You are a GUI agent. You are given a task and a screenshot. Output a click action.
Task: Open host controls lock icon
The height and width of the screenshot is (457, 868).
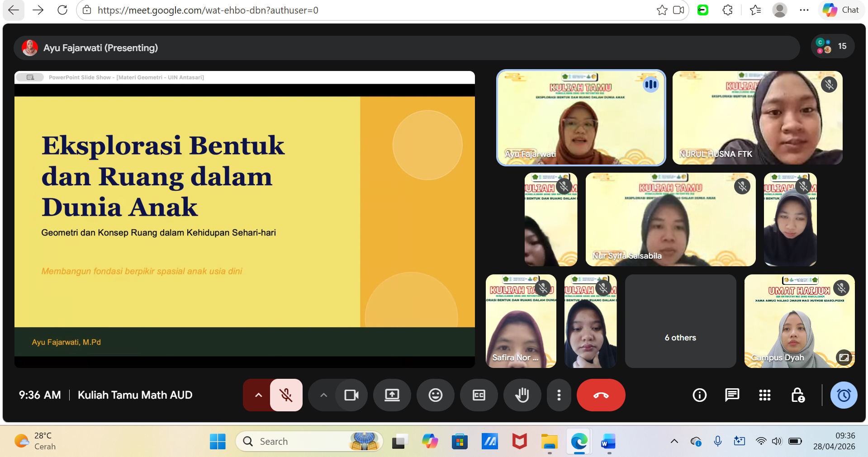point(798,395)
